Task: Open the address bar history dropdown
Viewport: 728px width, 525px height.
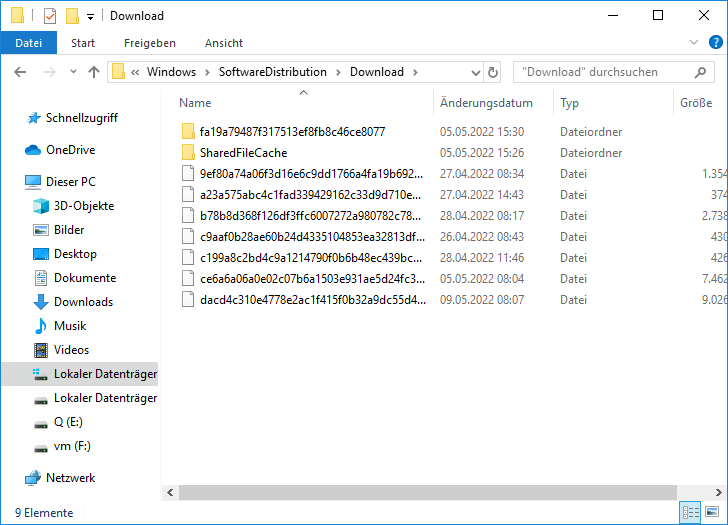Action: click(475, 72)
